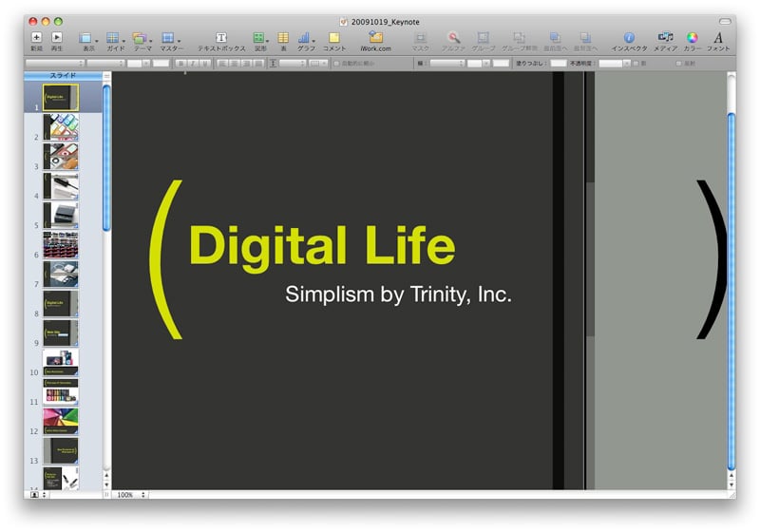Click the iWork.com share icon
760x532 pixels.
coord(375,38)
